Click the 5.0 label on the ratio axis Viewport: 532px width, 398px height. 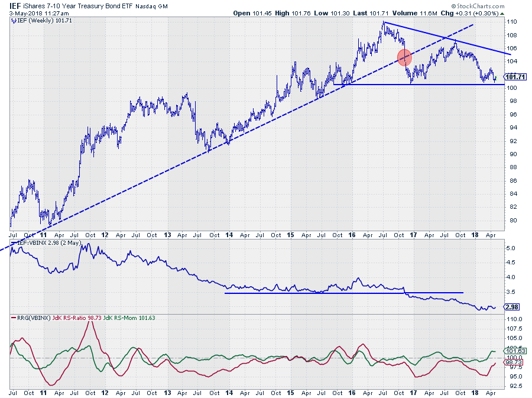coord(511,248)
